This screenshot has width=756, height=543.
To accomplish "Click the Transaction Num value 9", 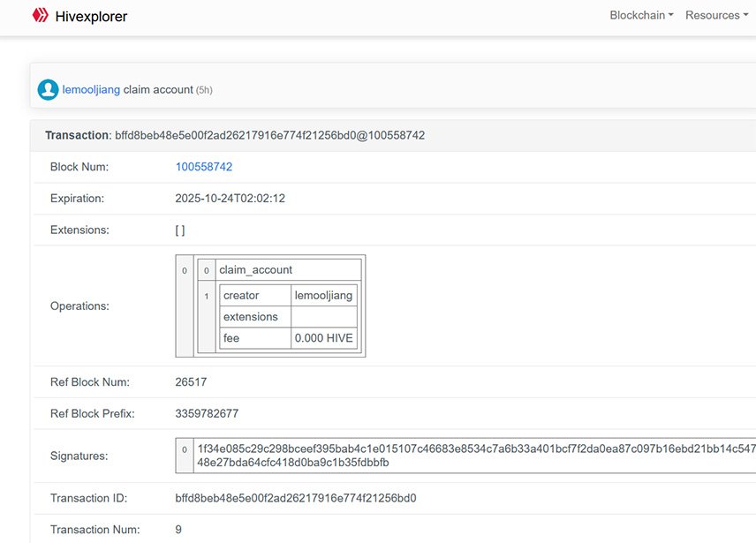I will 179,530.
